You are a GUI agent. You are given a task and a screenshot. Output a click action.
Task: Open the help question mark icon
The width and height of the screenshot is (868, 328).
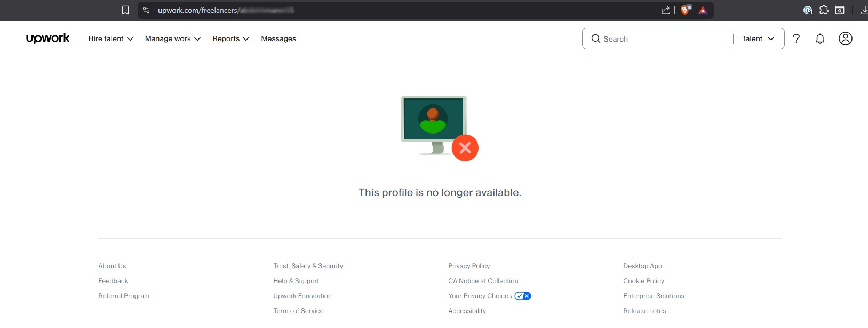pyautogui.click(x=797, y=38)
